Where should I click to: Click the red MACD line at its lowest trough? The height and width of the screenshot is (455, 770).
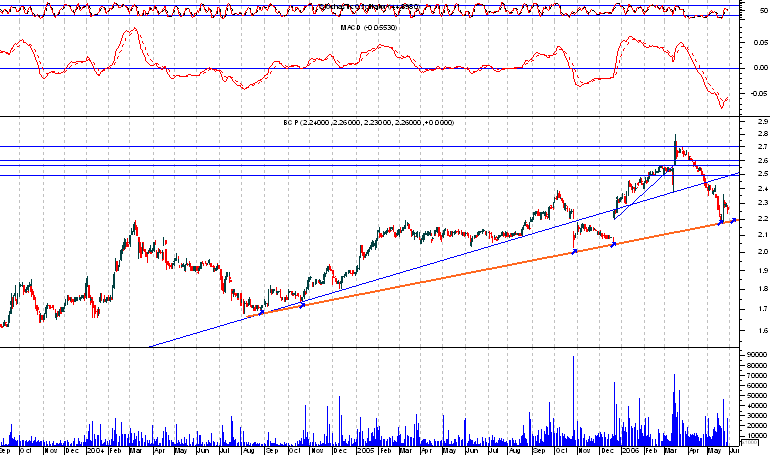[x=721, y=107]
